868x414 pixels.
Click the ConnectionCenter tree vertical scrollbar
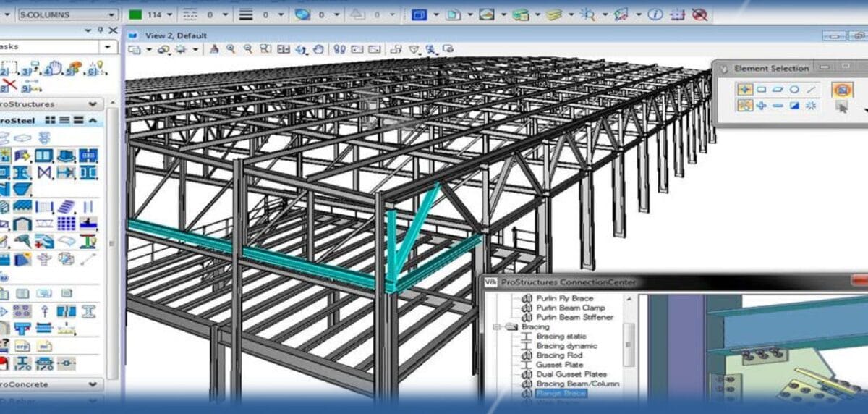[x=629, y=346]
